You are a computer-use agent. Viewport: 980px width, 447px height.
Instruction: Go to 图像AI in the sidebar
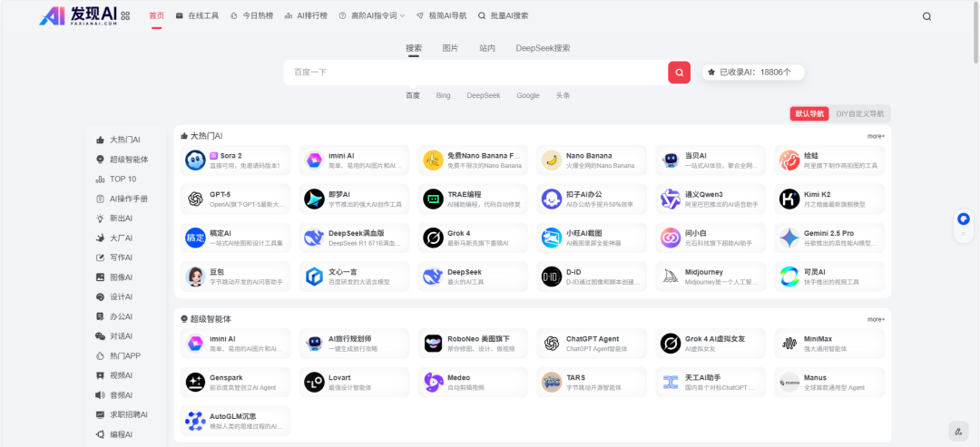(x=113, y=277)
